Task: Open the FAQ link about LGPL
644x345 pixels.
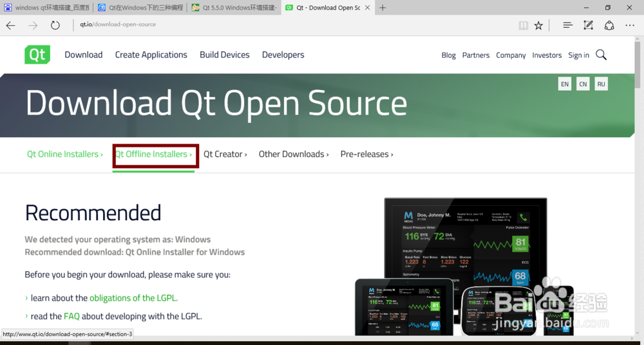Action: point(71,316)
